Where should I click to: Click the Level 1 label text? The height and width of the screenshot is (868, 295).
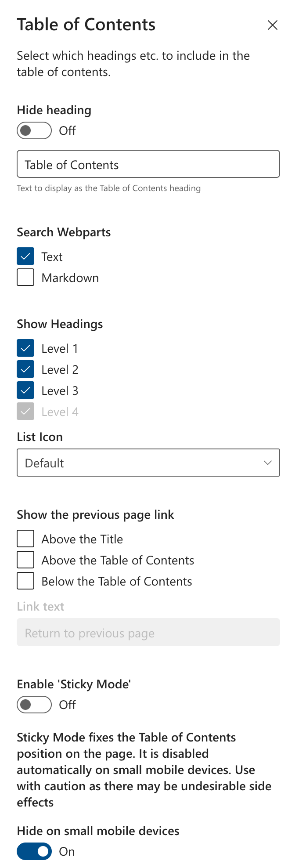point(60,349)
